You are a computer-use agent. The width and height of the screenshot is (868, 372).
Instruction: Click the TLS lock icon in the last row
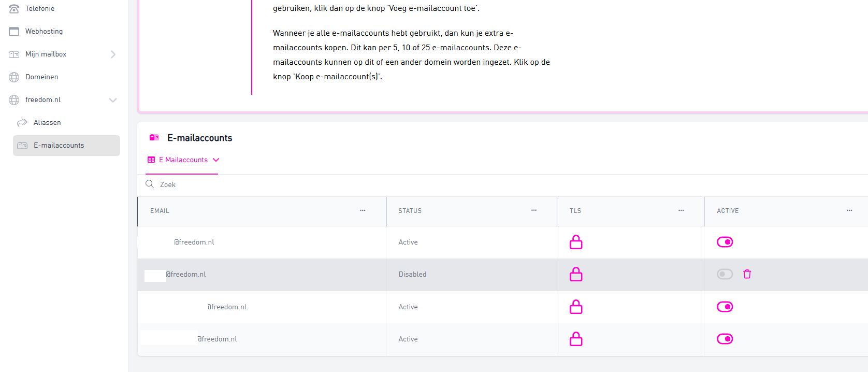coord(576,339)
